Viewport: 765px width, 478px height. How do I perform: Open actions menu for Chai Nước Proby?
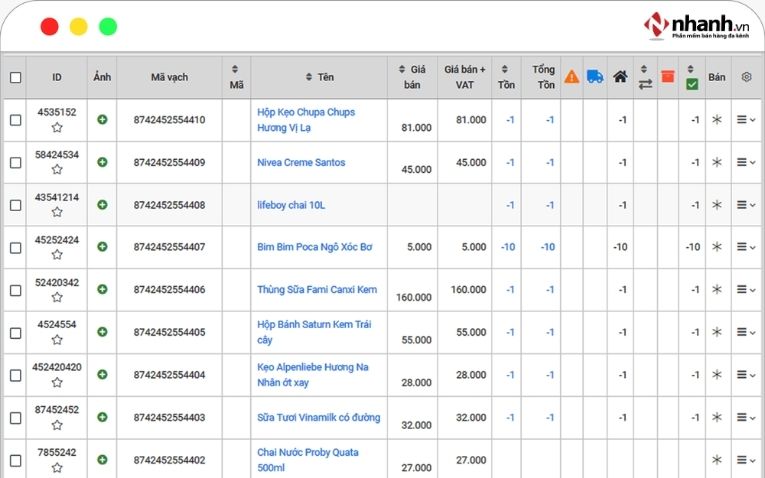[x=746, y=459]
